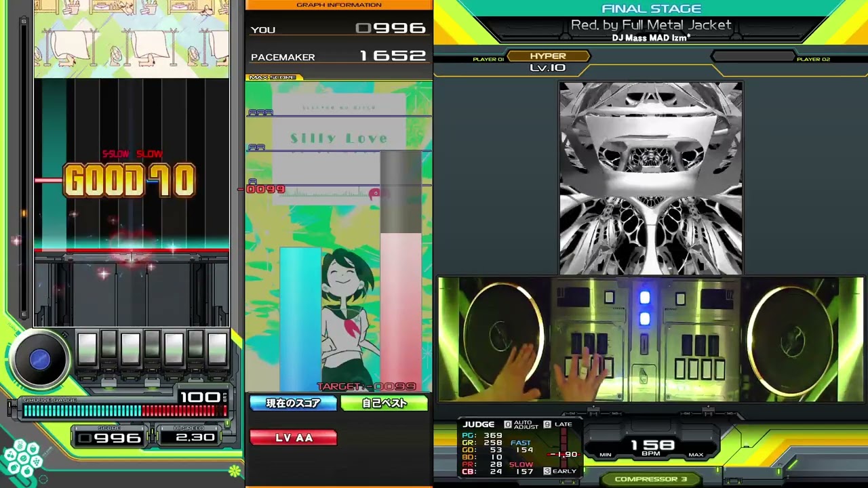Click the AAA grade line label
Screen dimensions: 868x488
point(260,113)
